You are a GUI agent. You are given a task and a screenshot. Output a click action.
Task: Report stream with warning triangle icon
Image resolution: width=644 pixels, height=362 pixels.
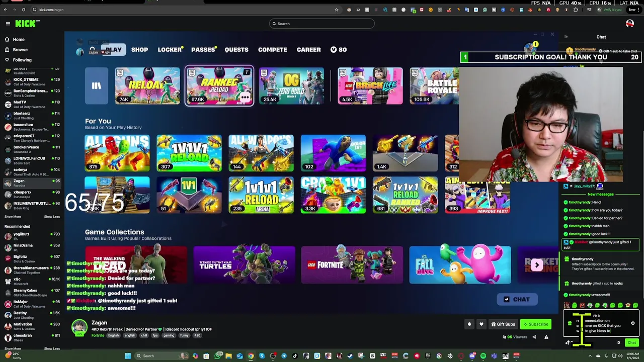pos(546,337)
